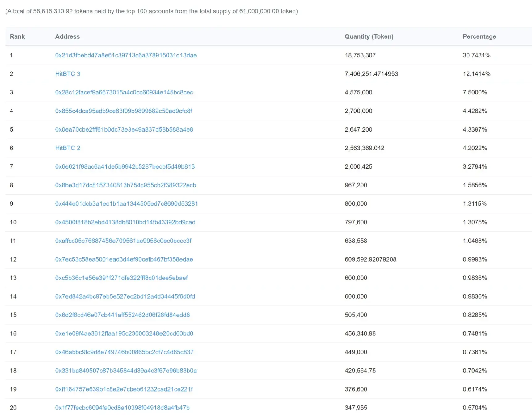The image size is (532, 415).
Task: Open address starting with 0x7ec53c58ea50
Action: coord(124,259)
